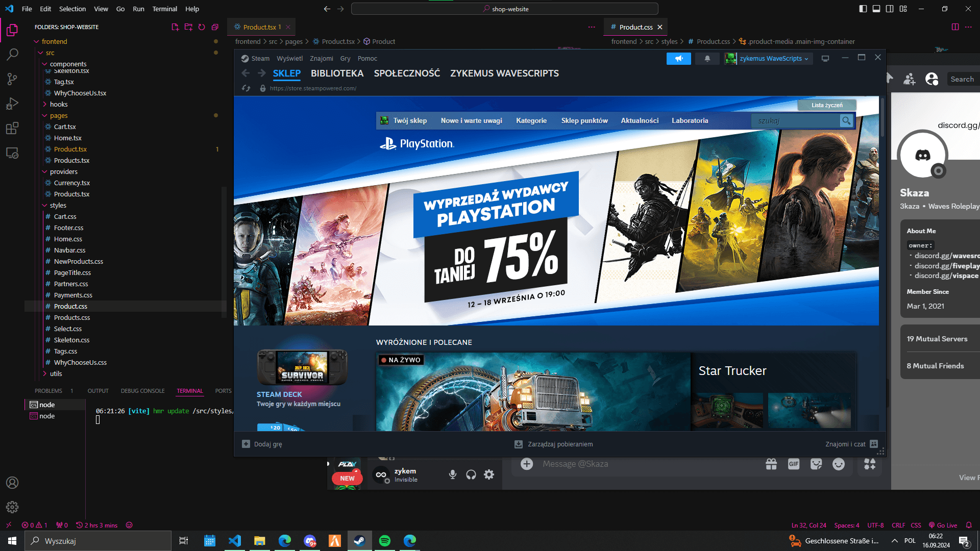Open VS Code Accounts icon
980x551 pixels.
(12, 483)
